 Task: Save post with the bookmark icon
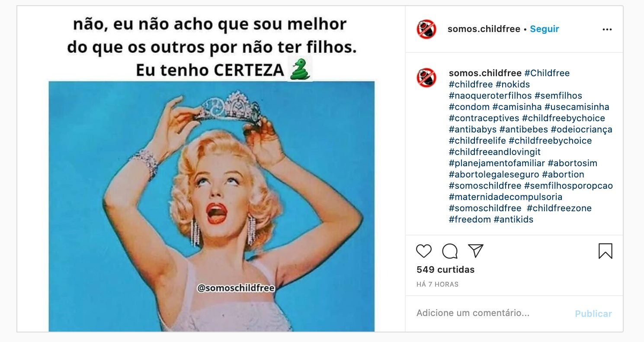[605, 251]
